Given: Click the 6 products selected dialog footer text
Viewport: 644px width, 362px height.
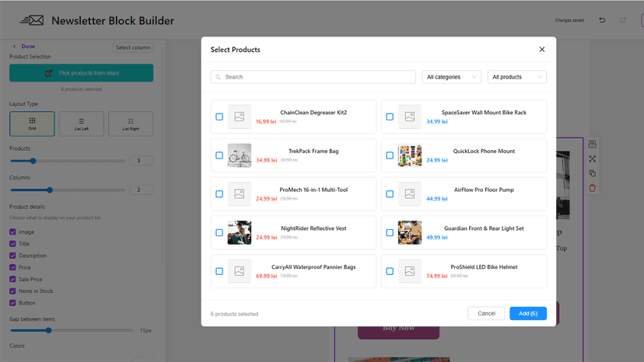Looking at the screenshot, I should click(234, 314).
